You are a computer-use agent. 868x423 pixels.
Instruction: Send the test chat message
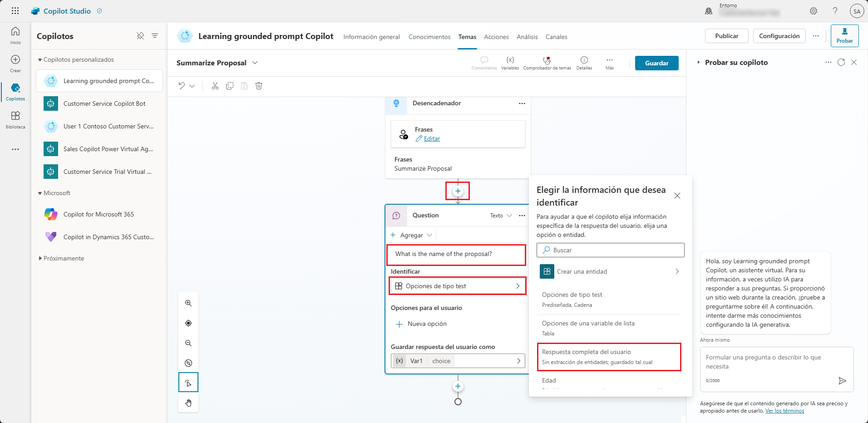point(842,380)
